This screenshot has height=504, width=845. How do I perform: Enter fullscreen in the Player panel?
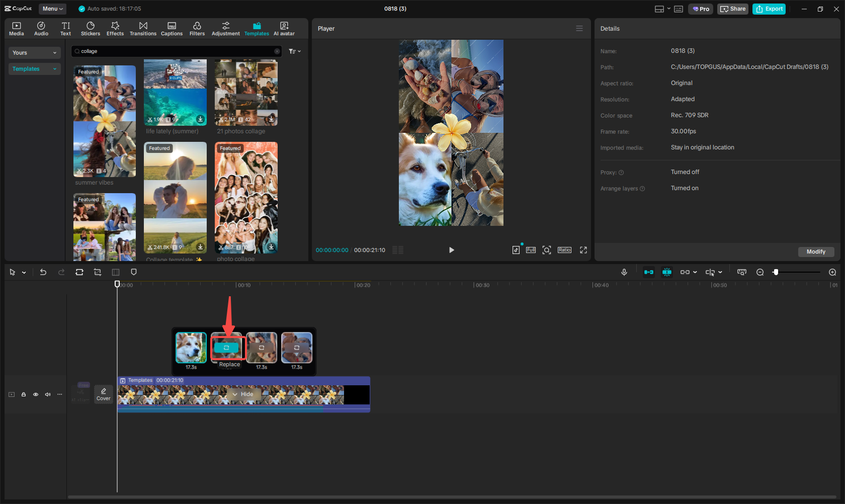[583, 250]
